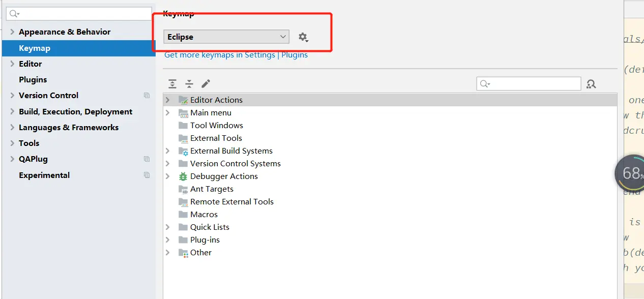Screen dimensions: 644x299
Task: Select the Other label text
Action: (x=201, y=252)
